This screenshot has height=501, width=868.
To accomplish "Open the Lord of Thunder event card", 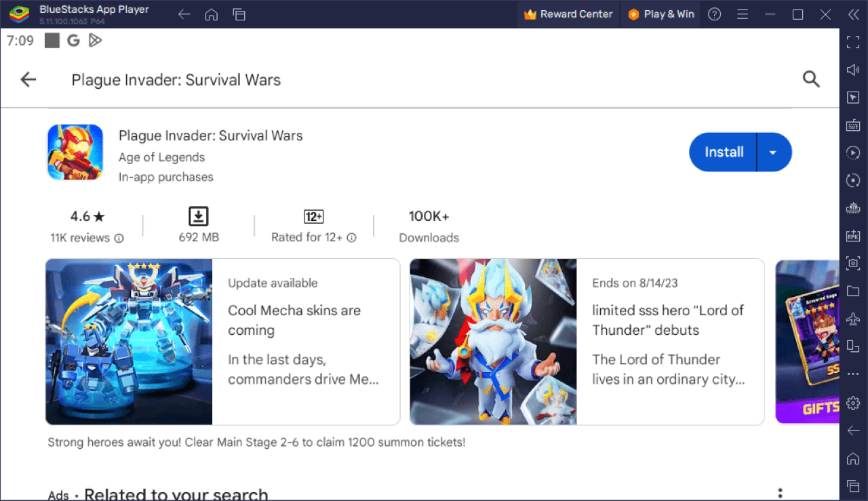I will click(587, 341).
